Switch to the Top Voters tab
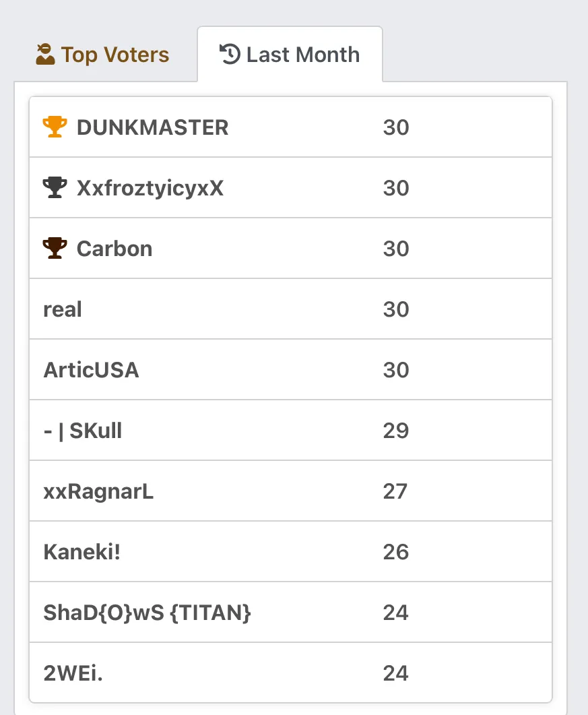 click(102, 55)
